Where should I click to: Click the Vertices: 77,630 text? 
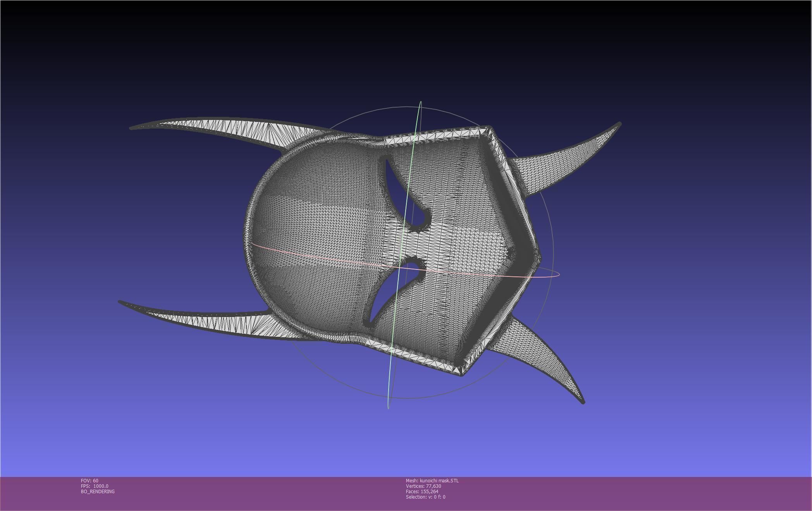(x=423, y=486)
